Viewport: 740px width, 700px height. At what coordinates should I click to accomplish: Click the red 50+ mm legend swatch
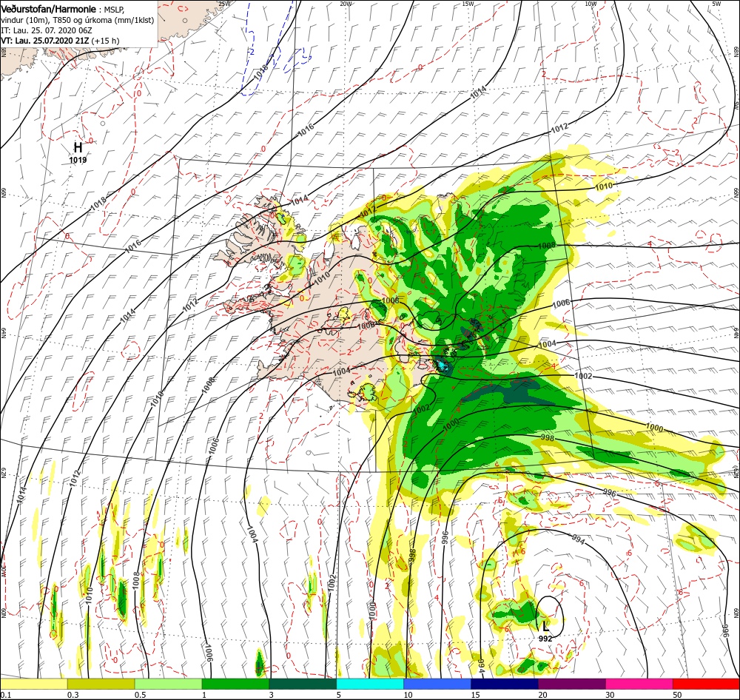[706, 684]
